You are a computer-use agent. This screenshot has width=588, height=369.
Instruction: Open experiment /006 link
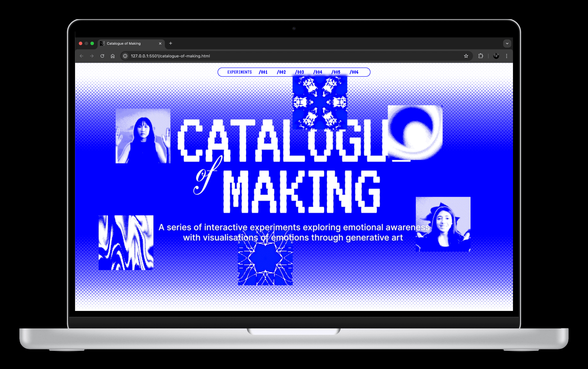(354, 72)
